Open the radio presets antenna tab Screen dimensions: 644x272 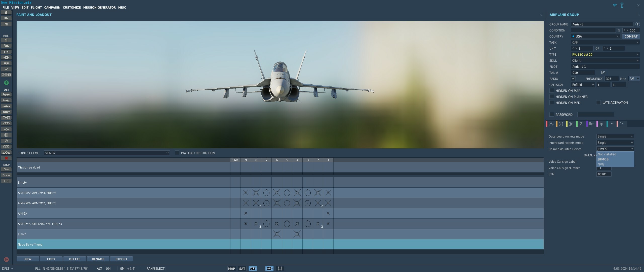pyautogui.click(x=601, y=124)
